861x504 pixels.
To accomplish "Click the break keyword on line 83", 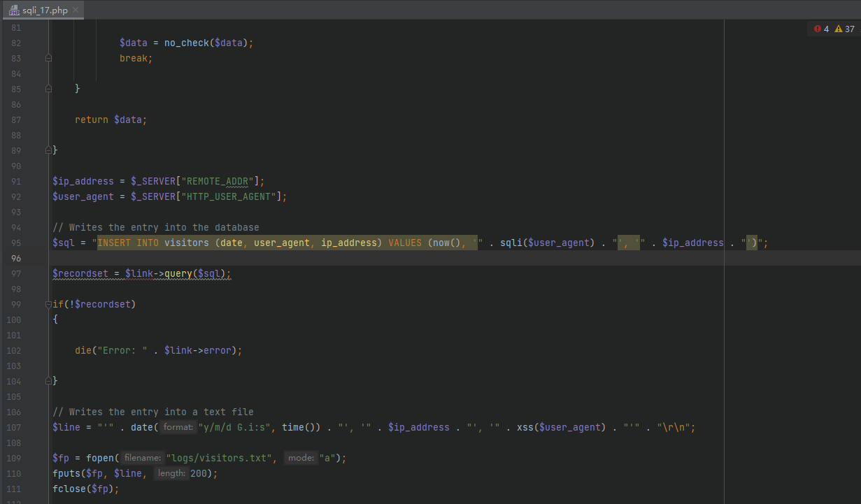I will [134, 59].
